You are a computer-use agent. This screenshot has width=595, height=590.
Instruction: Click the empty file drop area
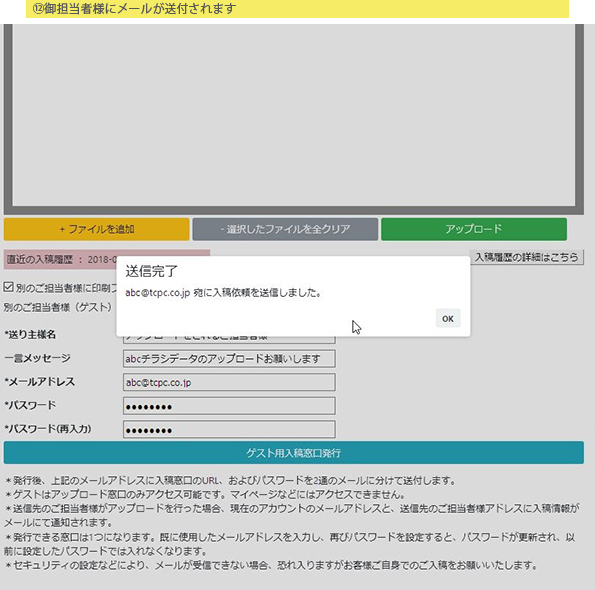coord(294,116)
